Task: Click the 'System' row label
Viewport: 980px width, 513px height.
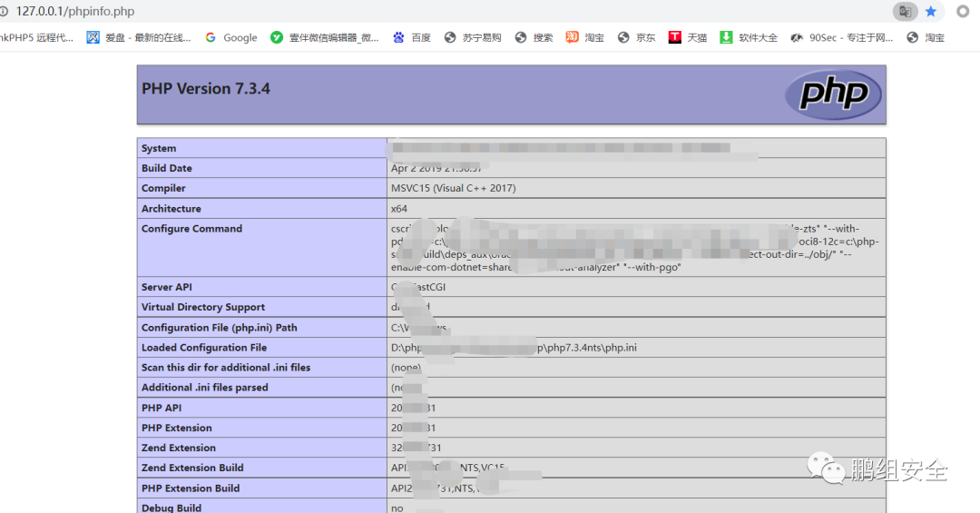Action: (159, 148)
